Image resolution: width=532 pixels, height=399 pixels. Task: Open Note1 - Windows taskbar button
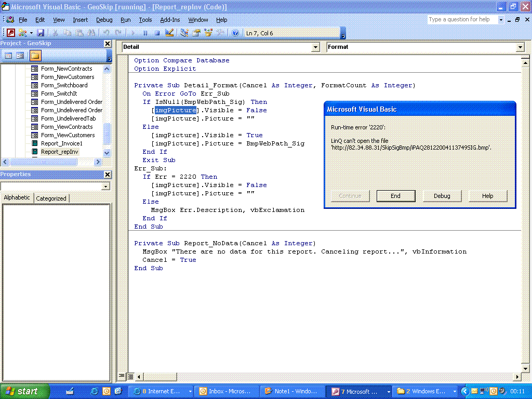pyautogui.click(x=292, y=391)
